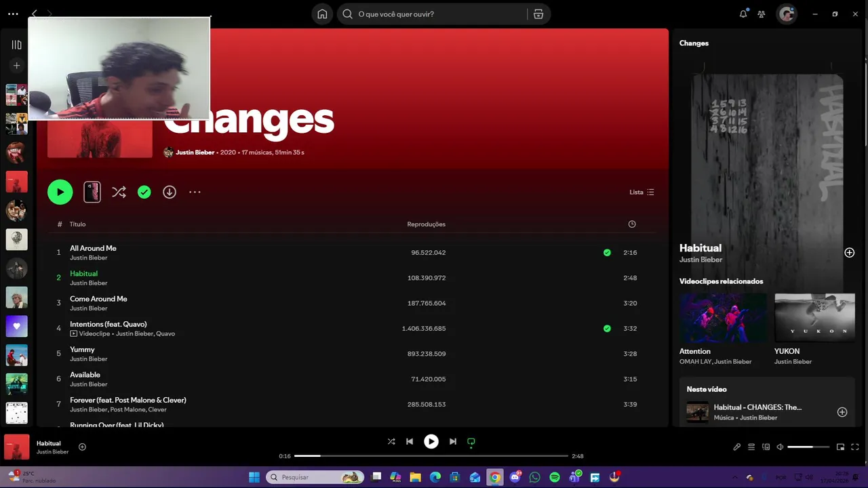Select the currently playing Habitual track row
The image size is (868, 488).
click(353, 278)
